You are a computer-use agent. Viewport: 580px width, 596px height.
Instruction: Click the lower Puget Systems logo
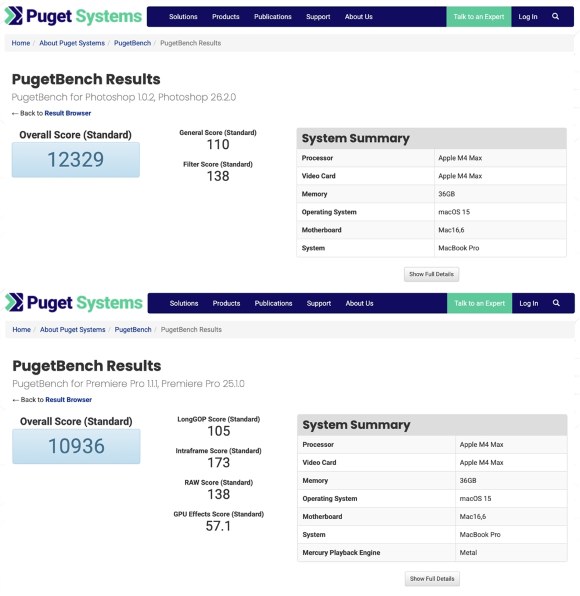(74, 303)
